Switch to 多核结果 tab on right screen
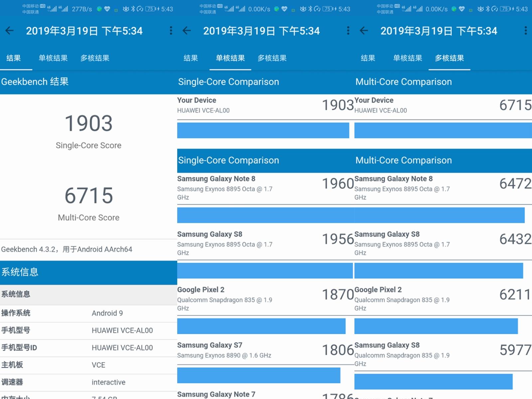 (449, 58)
